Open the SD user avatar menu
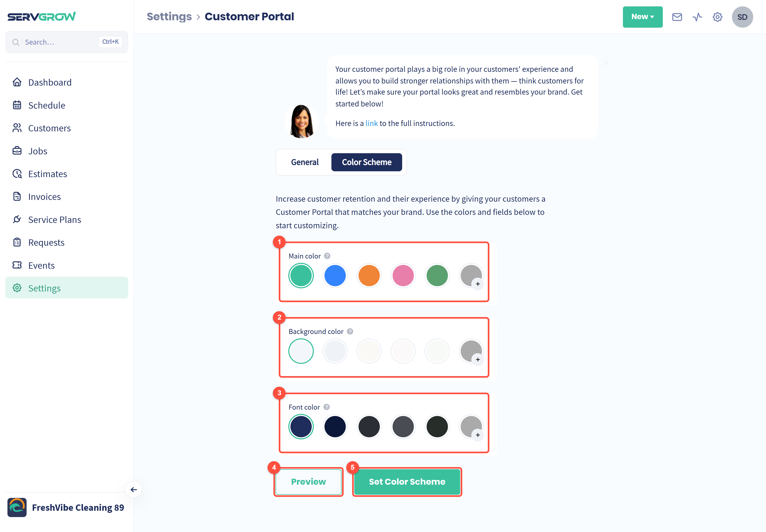The width and height of the screenshot is (766, 532). click(742, 17)
